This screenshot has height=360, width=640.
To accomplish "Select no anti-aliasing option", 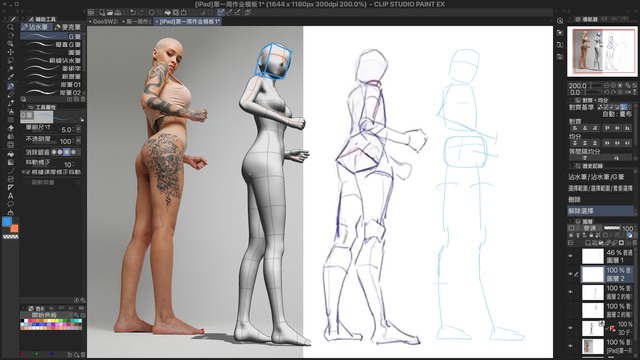I will [53, 152].
